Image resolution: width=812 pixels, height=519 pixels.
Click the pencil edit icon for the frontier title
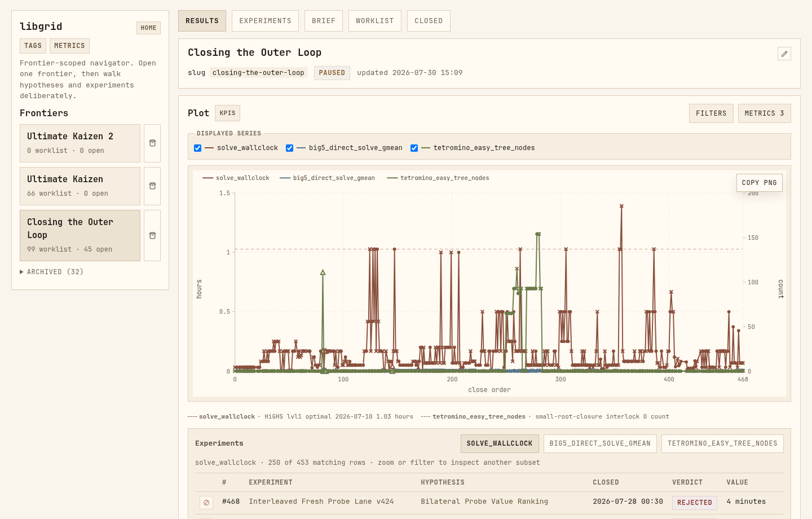[x=784, y=54]
